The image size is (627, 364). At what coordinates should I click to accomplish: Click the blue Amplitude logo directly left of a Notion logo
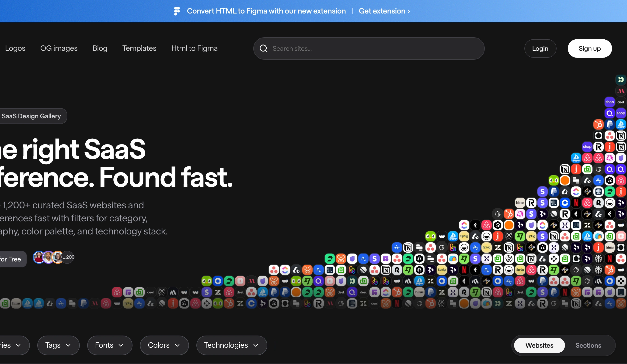coord(397,247)
